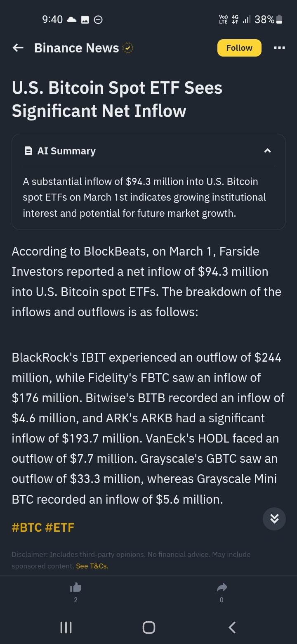Tap the article headline text

pyautogui.click(x=117, y=99)
